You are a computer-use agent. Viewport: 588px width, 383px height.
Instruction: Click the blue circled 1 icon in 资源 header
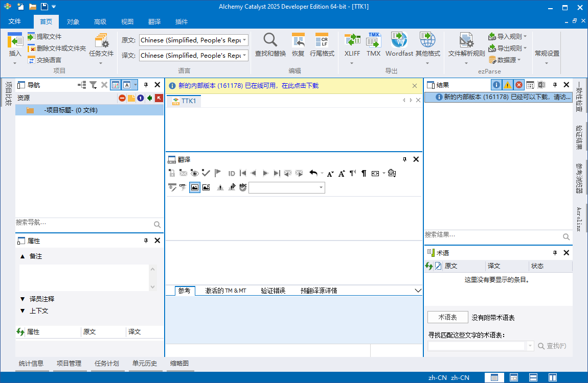click(141, 98)
